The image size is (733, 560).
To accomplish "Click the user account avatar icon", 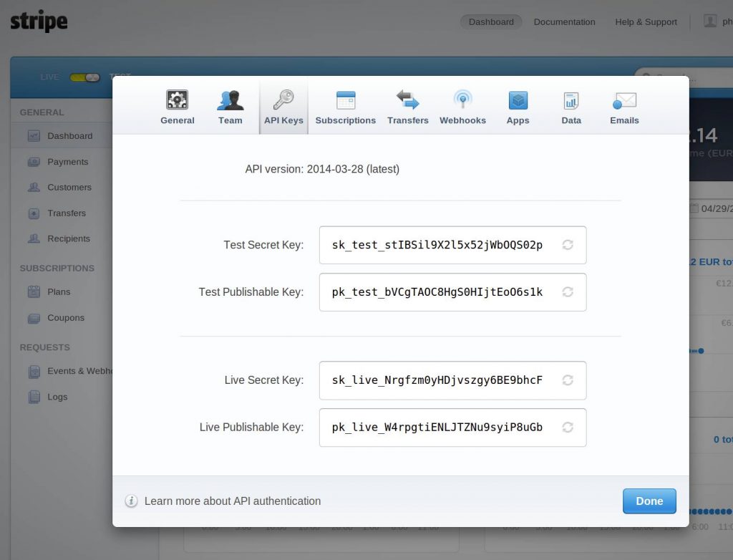I will tap(710, 21).
